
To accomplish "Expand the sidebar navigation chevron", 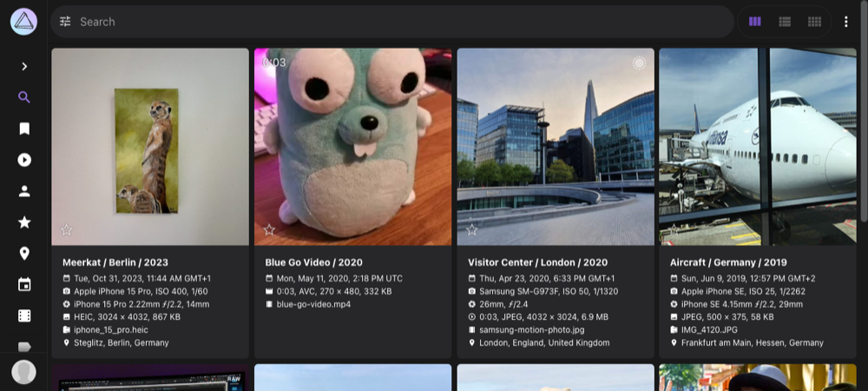I will [23, 66].
